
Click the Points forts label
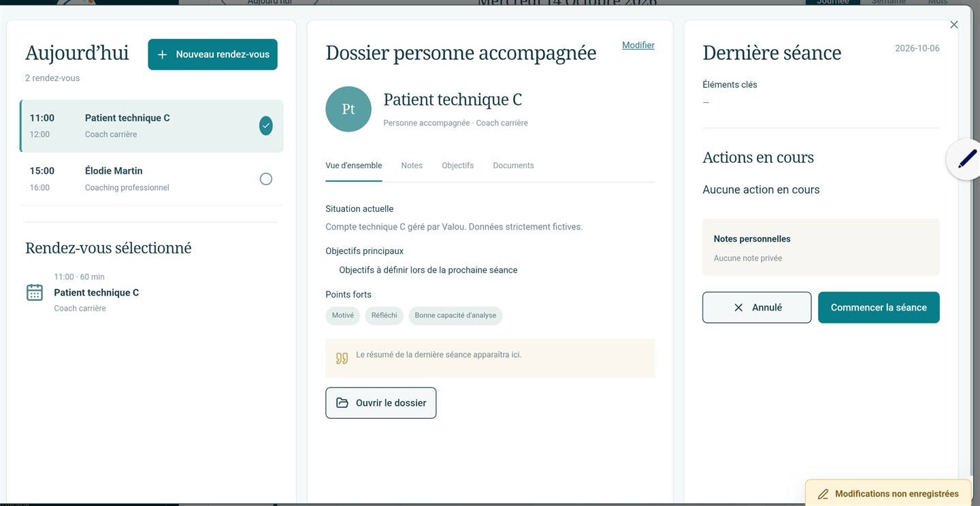[348, 295]
